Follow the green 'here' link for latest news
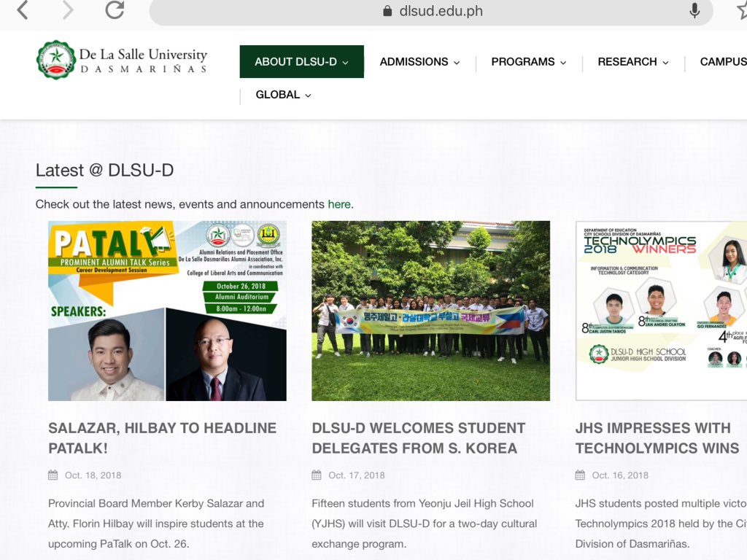 tap(338, 204)
